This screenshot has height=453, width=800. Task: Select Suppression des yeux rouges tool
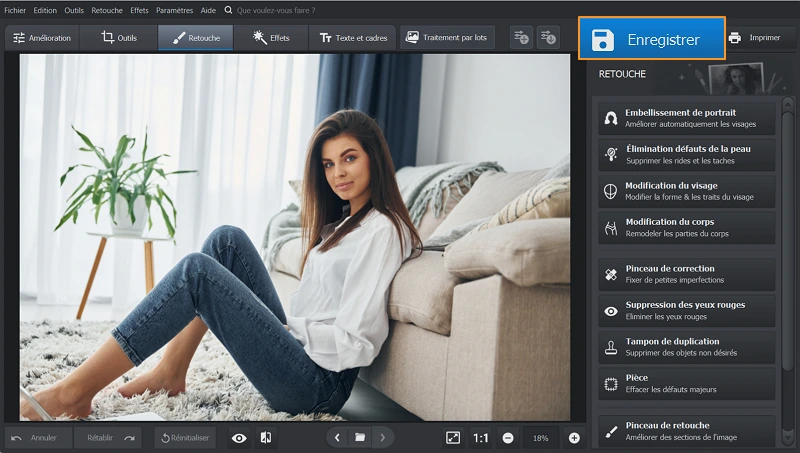(x=686, y=310)
